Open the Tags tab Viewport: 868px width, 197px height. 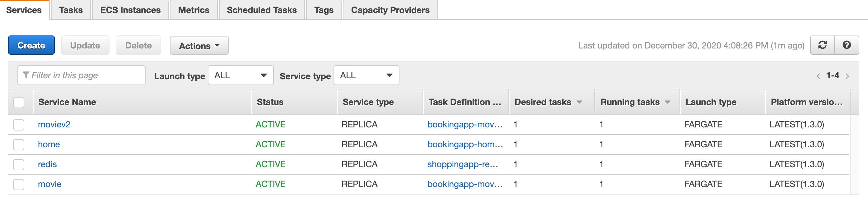point(324,10)
